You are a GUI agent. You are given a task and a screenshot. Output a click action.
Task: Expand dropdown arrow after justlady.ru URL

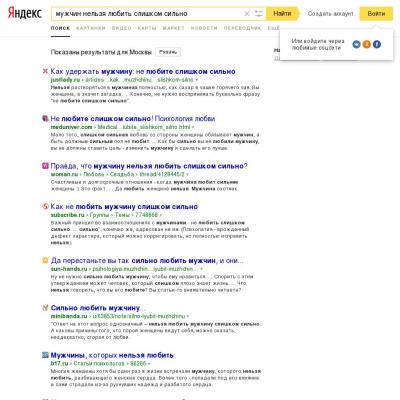(196, 80)
